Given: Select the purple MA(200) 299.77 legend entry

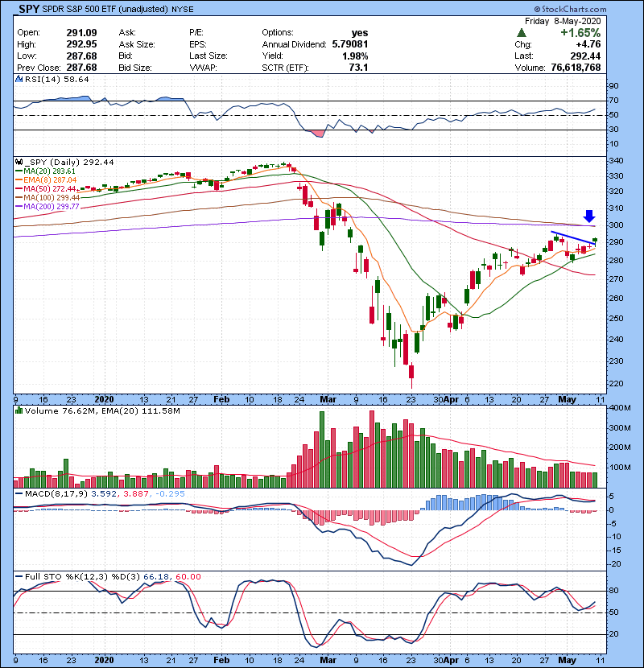Looking at the screenshot, I should 47,207.
